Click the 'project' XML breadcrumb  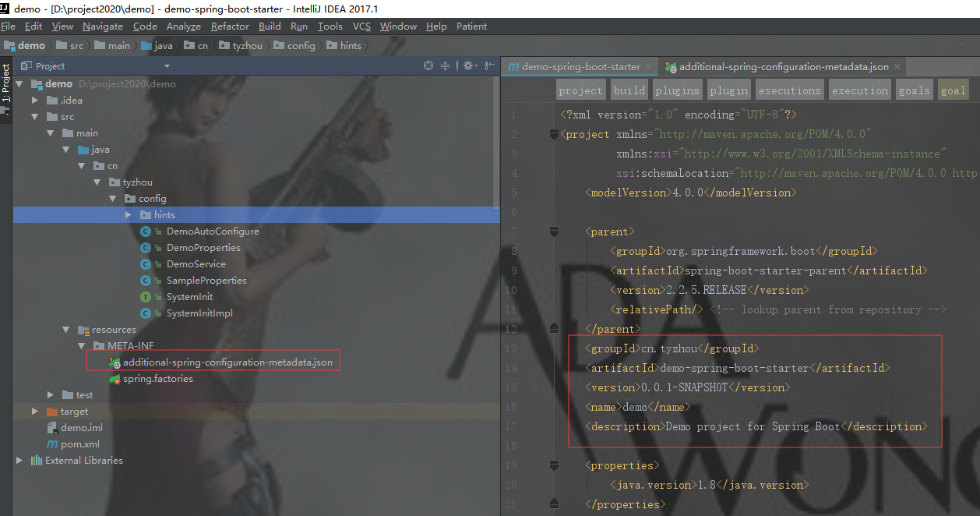[581, 90]
